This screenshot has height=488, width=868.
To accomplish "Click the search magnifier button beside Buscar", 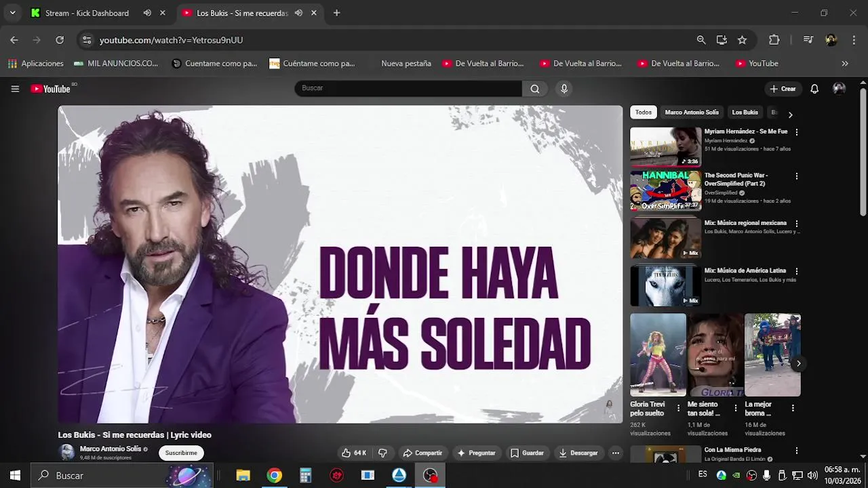I will (x=535, y=89).
